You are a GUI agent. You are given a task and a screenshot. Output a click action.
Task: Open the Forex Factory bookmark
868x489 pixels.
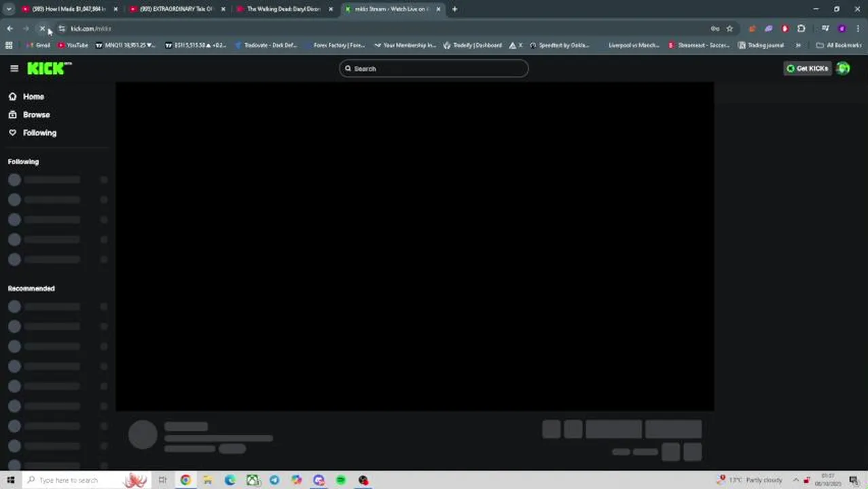pyautogui.click(x=334, y=46)
